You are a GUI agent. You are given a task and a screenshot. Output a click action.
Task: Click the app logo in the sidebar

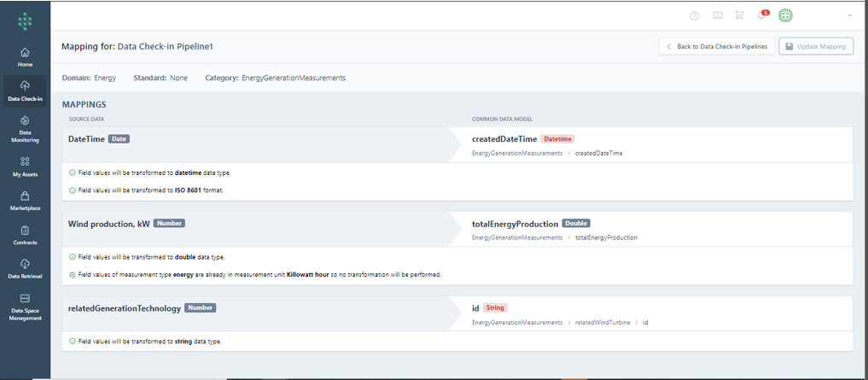coord(25,20)
